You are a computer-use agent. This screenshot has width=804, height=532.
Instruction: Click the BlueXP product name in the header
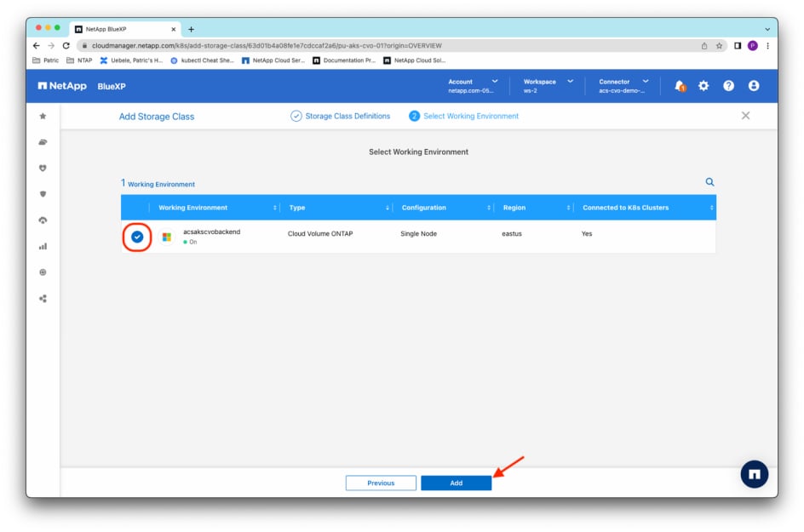pyautogui.click(x=112, y=87)
